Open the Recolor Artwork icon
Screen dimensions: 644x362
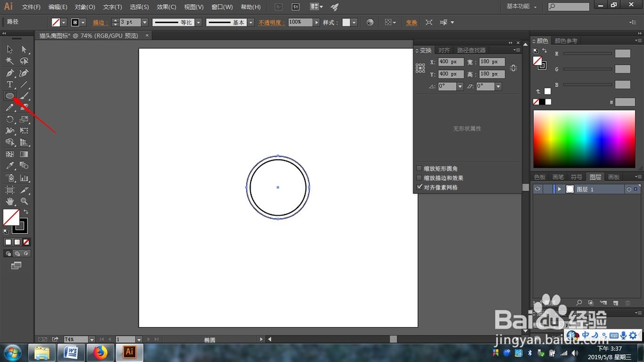[x=370, y=22]
